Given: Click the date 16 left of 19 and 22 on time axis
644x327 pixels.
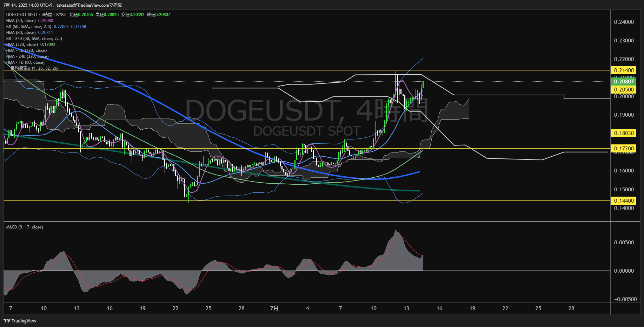Looking at the screenshot, I should [109, 308].
